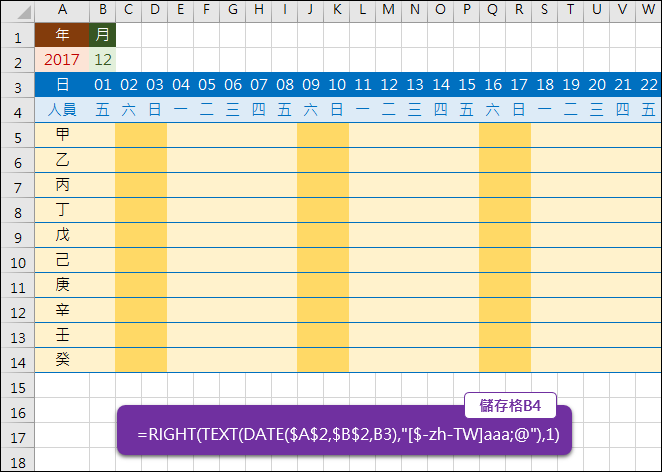Viewport: 662px width, 472px height.
Task: Click weekday cell G4 showing 三
Action: (233, 110)
